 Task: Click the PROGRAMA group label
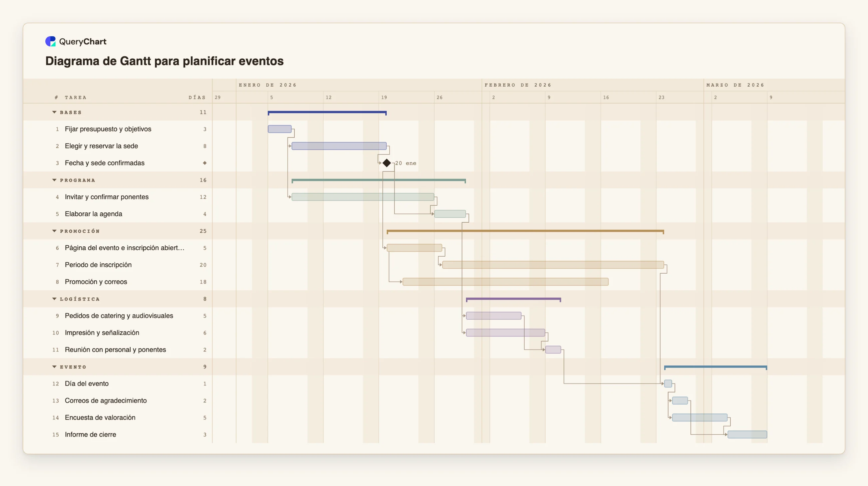78,180
